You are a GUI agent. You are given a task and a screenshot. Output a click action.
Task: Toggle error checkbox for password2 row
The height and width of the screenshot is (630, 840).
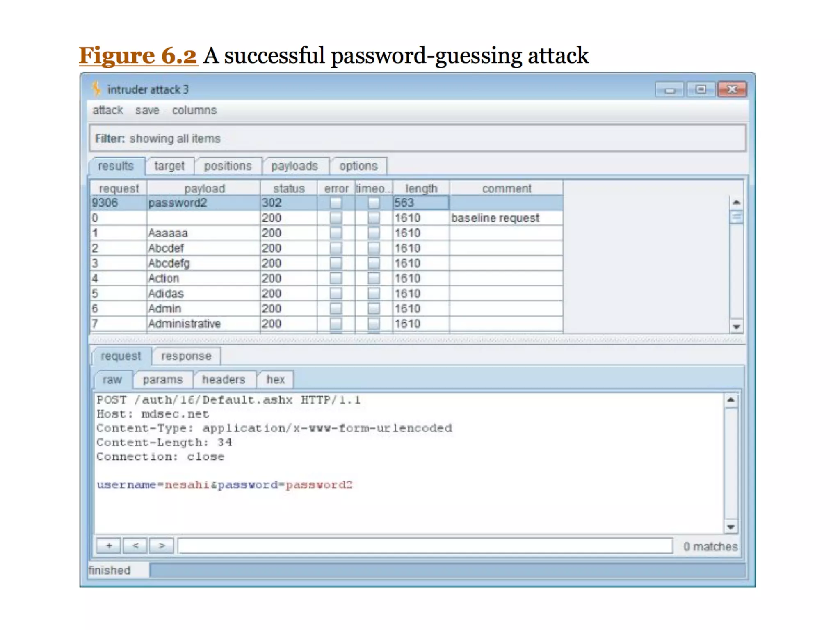(336, 203)
